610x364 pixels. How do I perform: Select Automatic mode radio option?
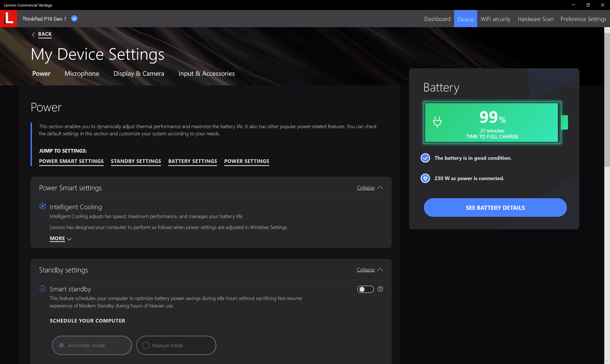[62, 345]
